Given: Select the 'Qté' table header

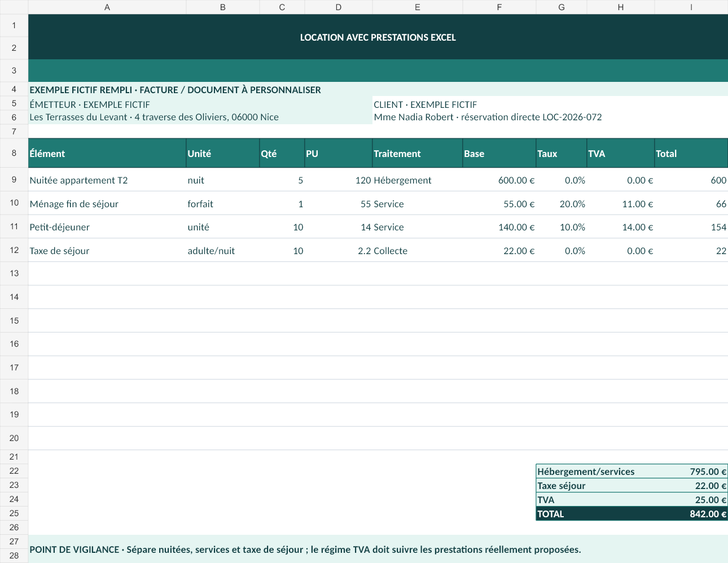Looking at the screenshot, I should (x=282, y=153).
